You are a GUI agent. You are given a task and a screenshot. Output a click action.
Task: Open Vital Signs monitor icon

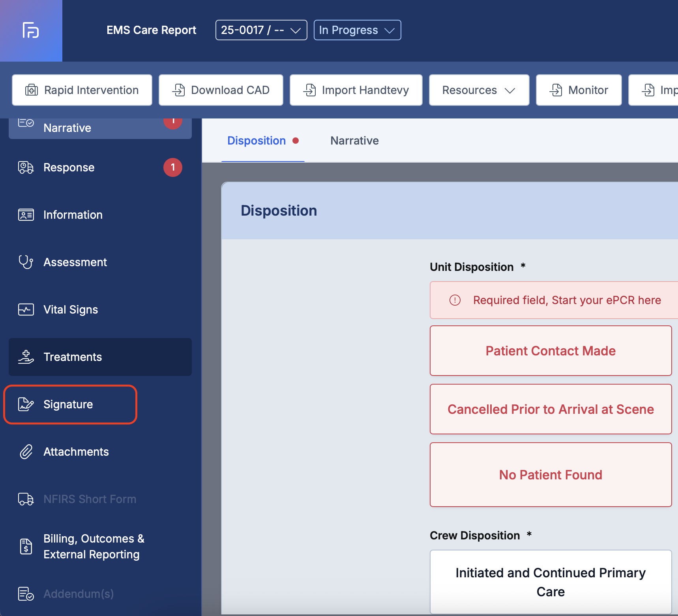tap(26, 310)
